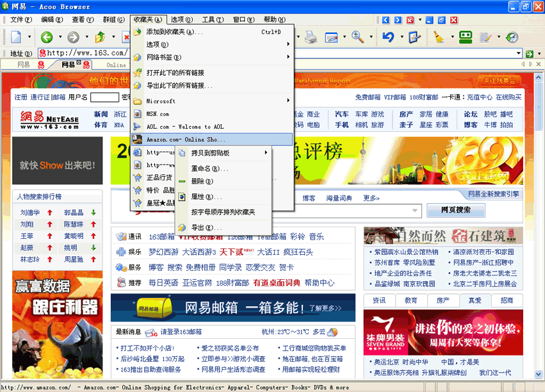Click the Forward navigation arrow icon
The image size is (545, 392).
[73, 37]
